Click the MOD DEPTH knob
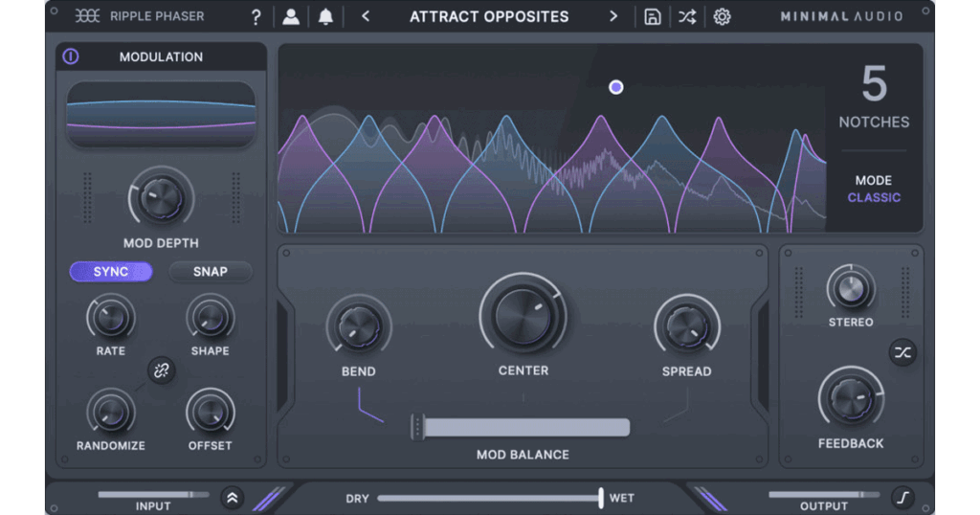 coord(161,198)
